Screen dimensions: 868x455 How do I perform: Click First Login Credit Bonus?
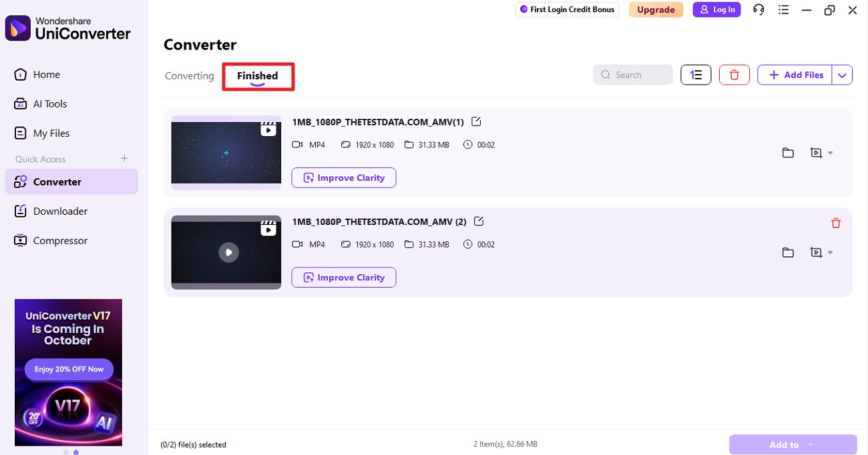(568, 9)
